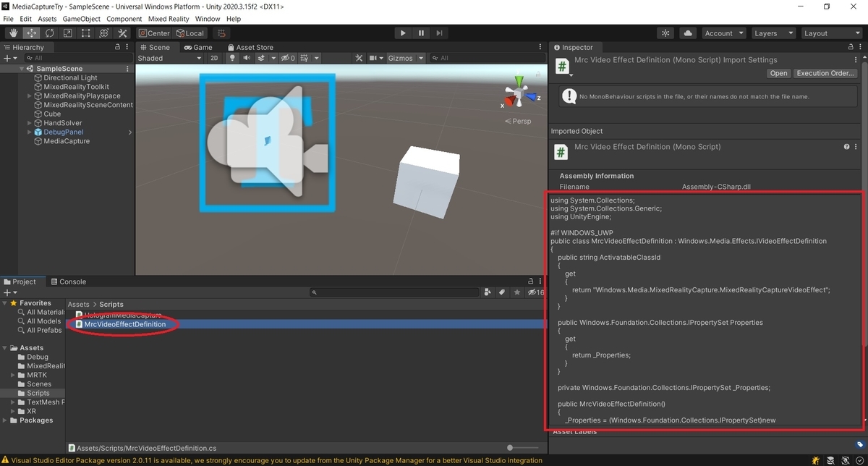This screenshot has width=868, height=466.
Task: Switch to the Asset Store tab
Action: click(250, 47)
